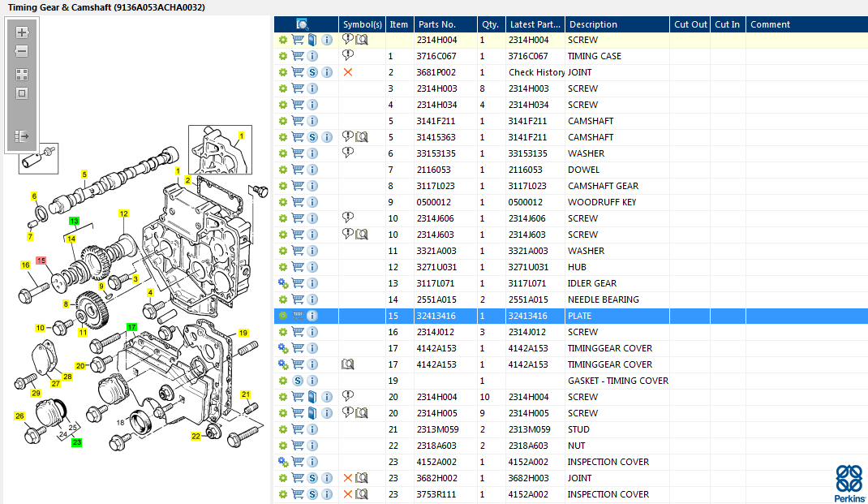This screenshot has width=868, height=504.
Task: Select the GASKET - TIMING COVER description
Action: click(x=618, y=381)
